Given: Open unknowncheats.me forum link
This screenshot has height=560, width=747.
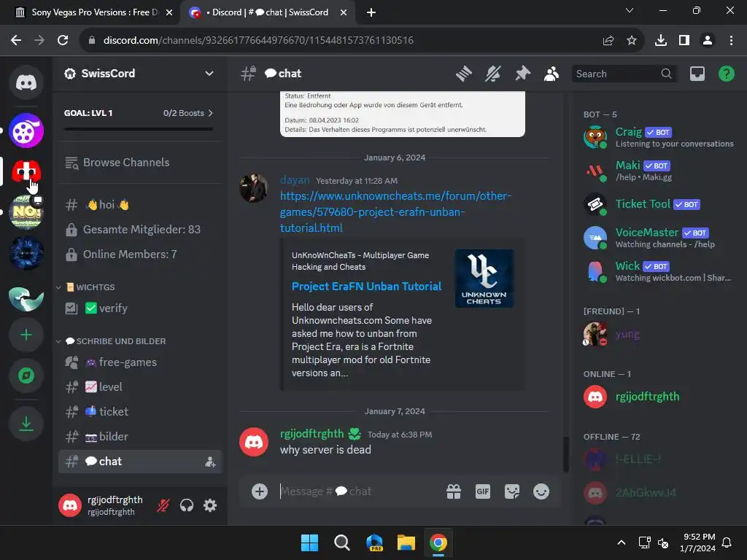Looking at the screenshot, I should point(395,212).
